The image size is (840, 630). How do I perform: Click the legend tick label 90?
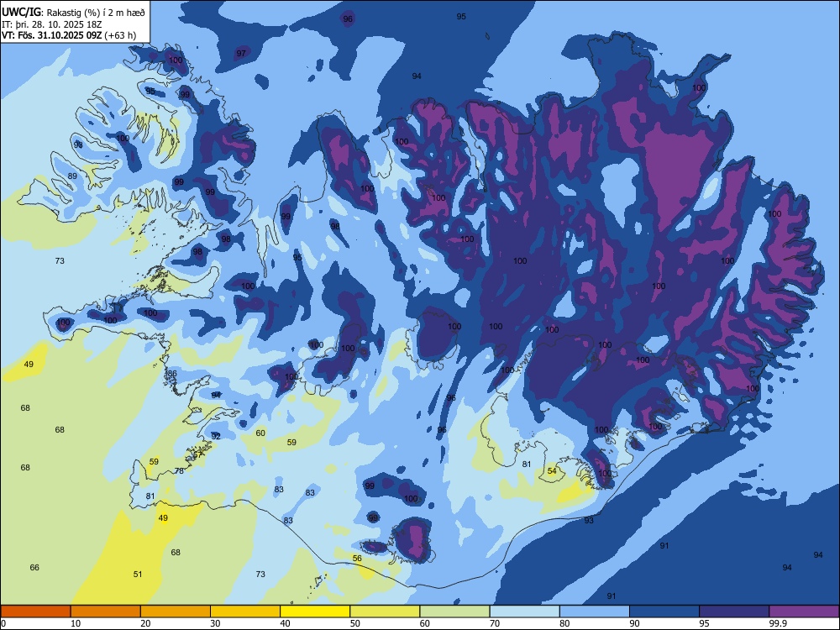pos(635,623)
